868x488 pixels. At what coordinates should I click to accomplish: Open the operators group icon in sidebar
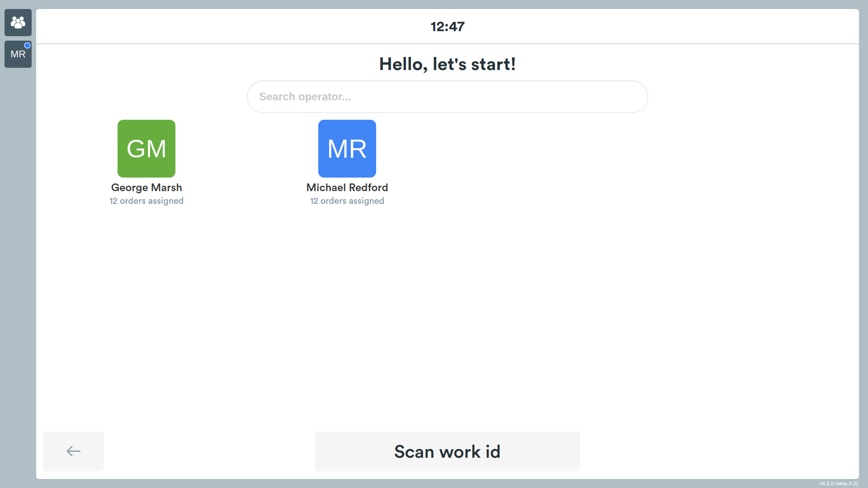pyautogui.click(x=18, y=23)
